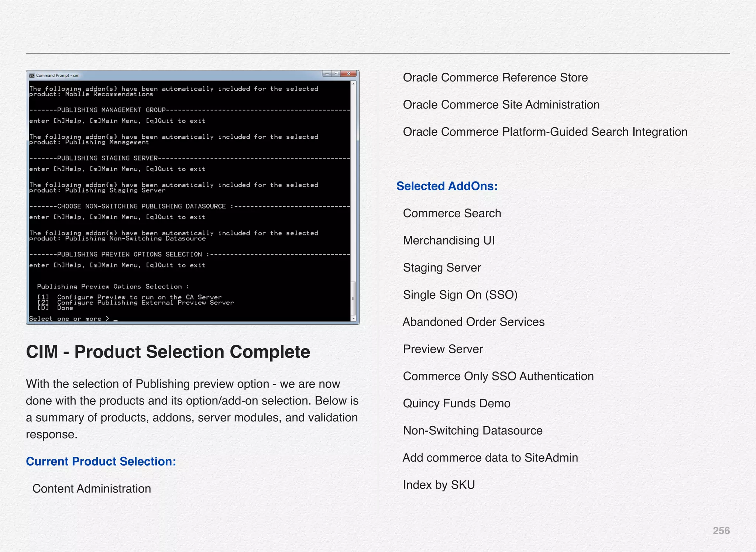Screen dimensions: 756x552
Task: Click PUBLISHING PREVIEW OPTIONS SELECTION header line
Action: [189, 254]
